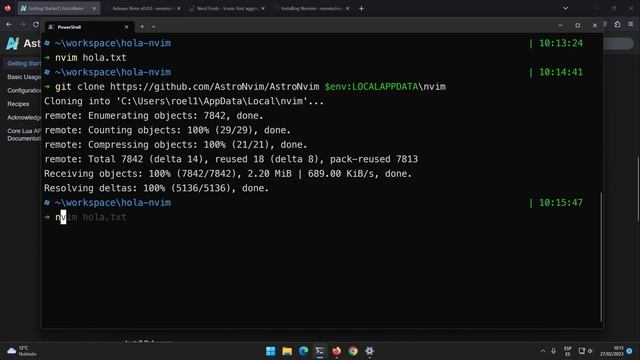Image resolution: width=640 pixels, height=360 pixels.
Task: Click the 'Enumerating objects' output line
Action: (153, 116)
